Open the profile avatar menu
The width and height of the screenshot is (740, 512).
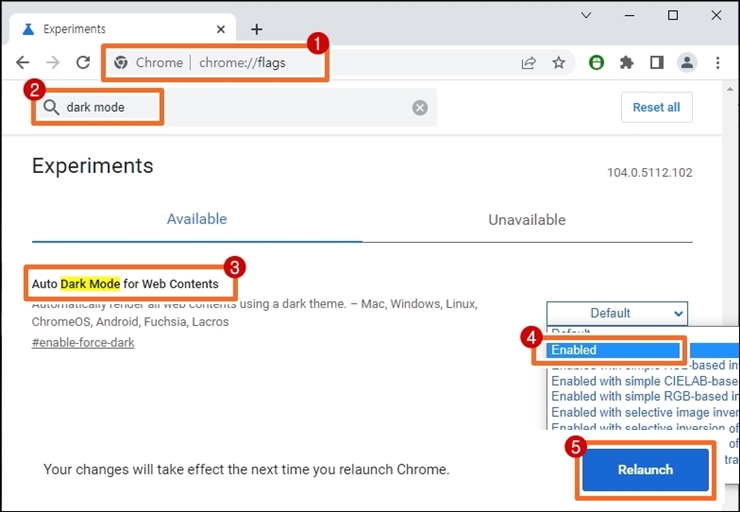point(687,62)
